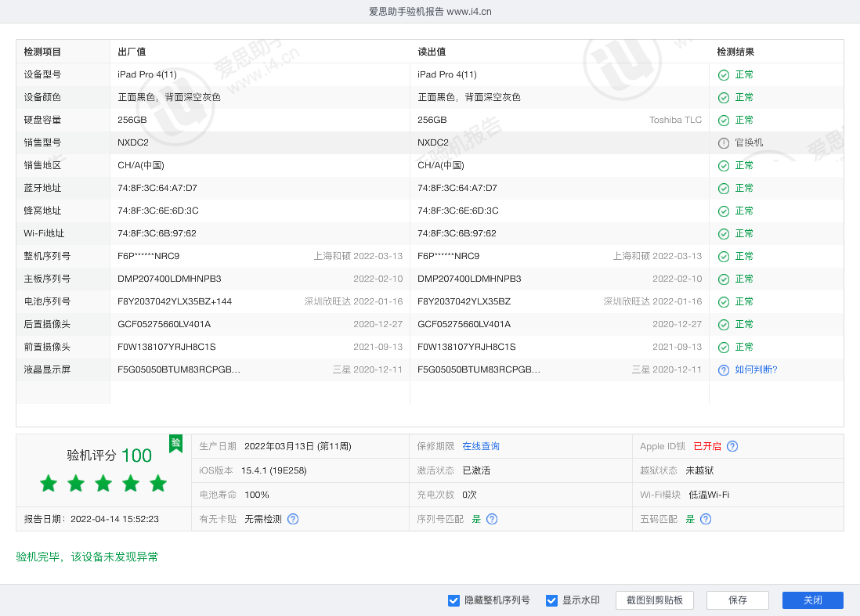860x616 pixels.
Task: Click the help icon next to 五码匹配
Action: tap(706, 519)
